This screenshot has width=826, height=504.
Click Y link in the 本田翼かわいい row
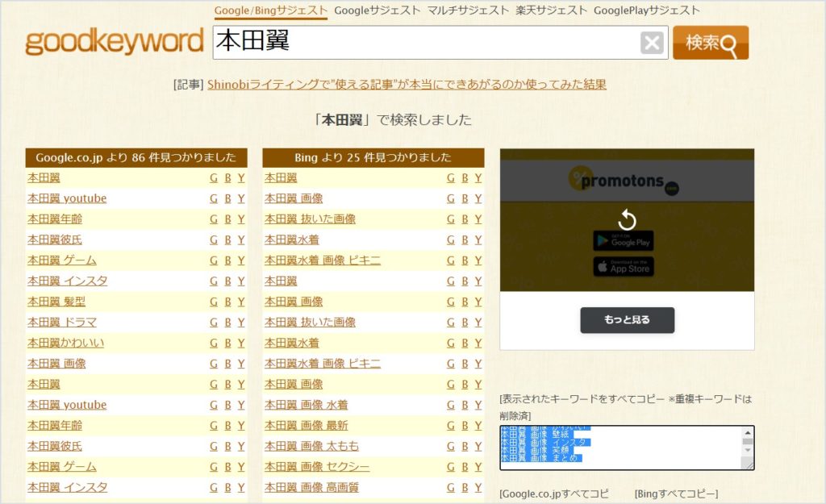click(x=240, y=343)
